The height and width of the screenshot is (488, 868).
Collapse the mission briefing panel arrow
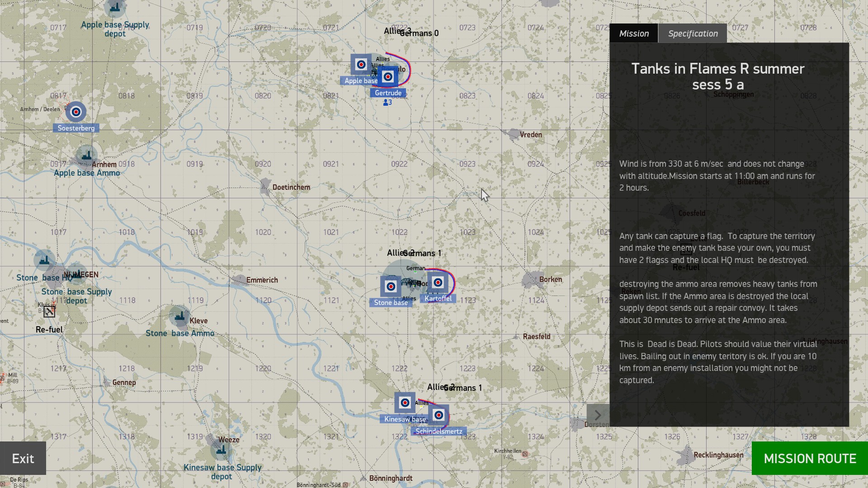(x=598, y=415)
